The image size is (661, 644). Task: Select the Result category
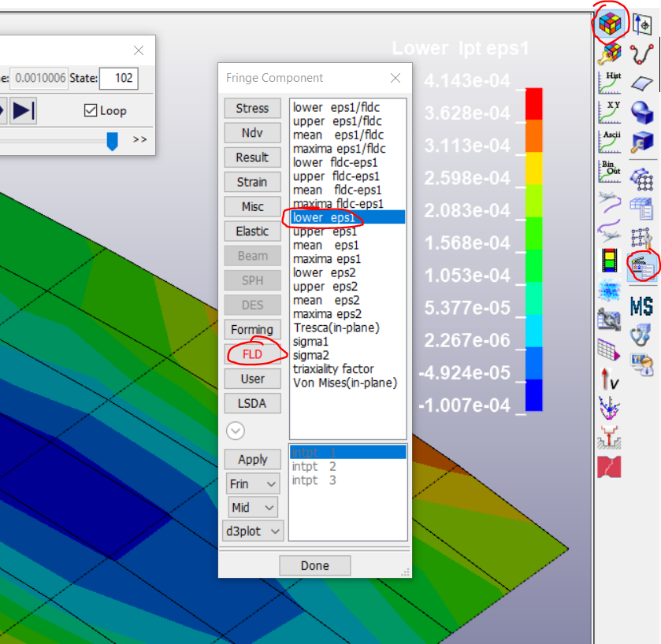pos(253,157)
